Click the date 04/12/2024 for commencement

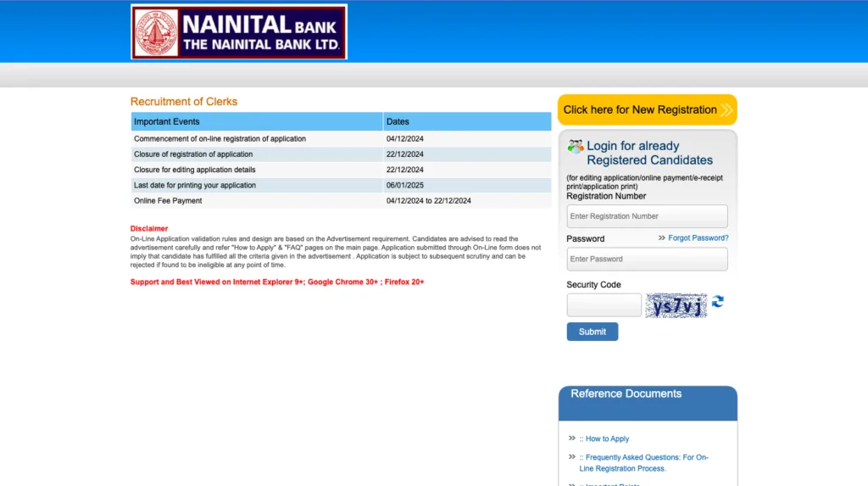click(x=404, y=138)
